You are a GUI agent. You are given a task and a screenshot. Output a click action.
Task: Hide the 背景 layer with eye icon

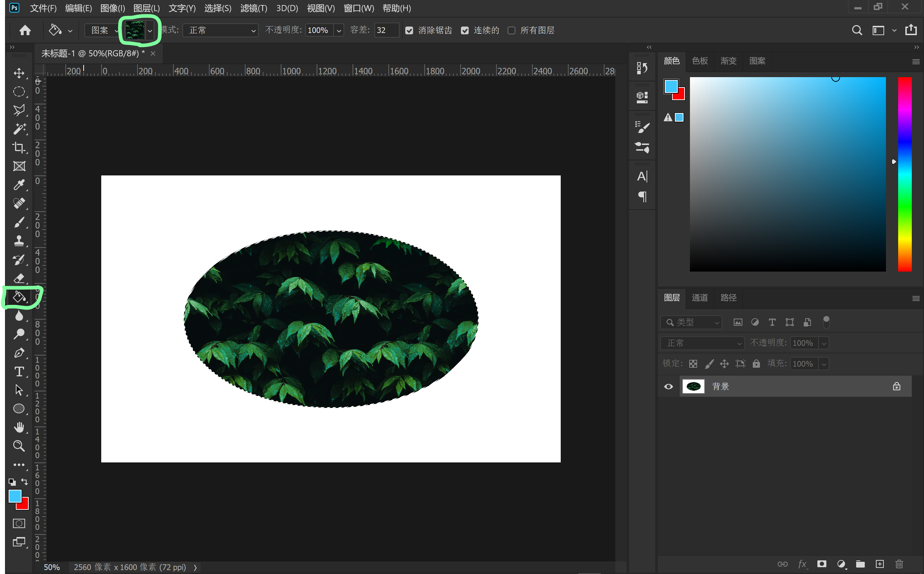668,386
